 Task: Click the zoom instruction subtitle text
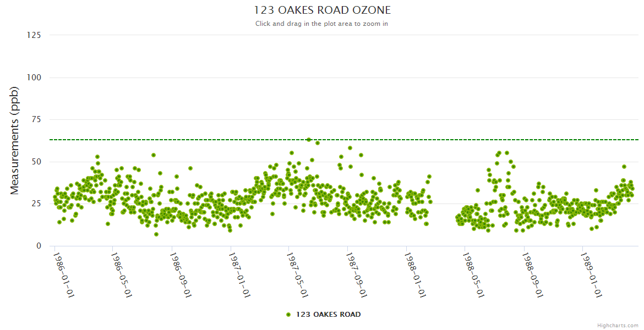coord(322,24)
